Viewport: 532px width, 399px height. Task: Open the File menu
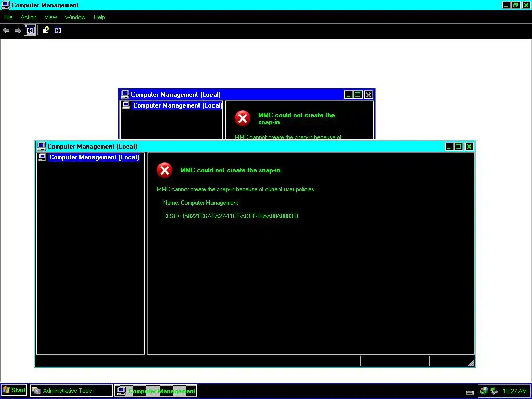click(8, 17)
